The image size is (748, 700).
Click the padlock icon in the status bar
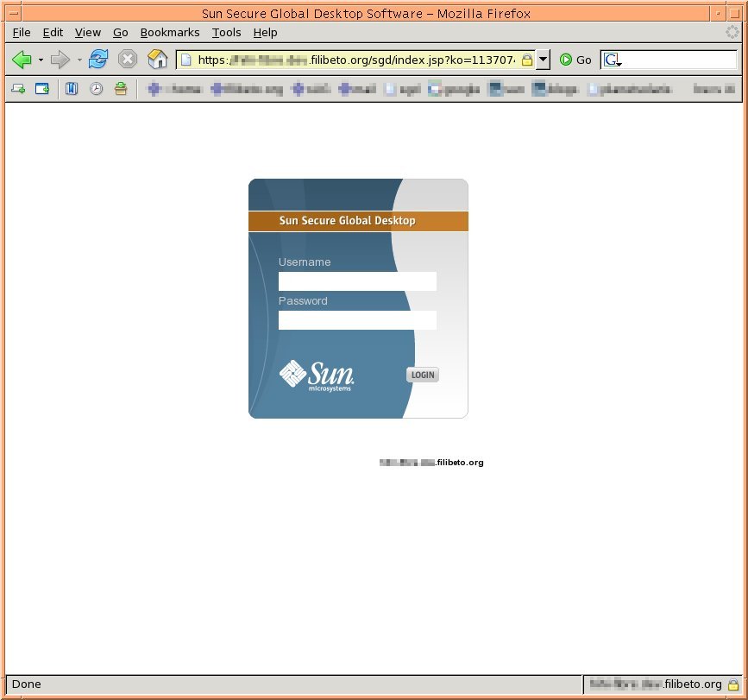732,684
